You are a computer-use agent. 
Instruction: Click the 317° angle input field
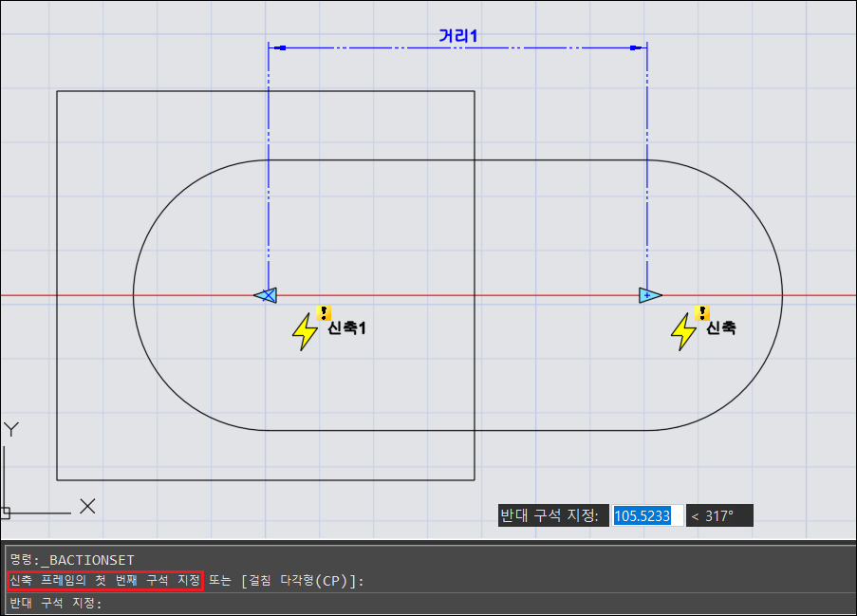tap(718, 515)
